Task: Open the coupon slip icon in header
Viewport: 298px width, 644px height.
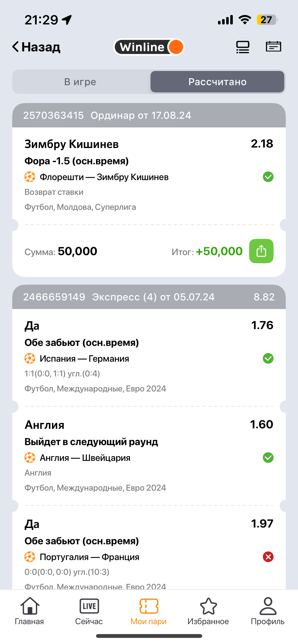Action: 273,47
